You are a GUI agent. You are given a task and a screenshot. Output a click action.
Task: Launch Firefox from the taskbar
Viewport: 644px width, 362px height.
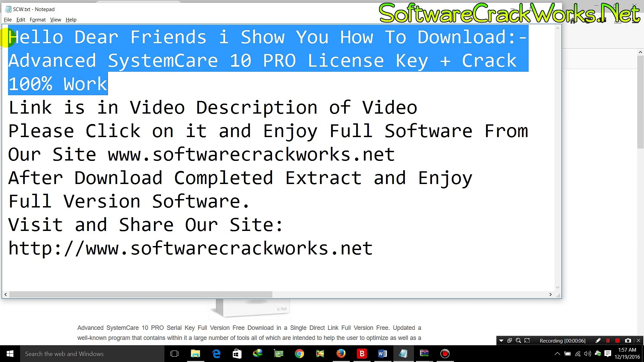pos(341,354)
